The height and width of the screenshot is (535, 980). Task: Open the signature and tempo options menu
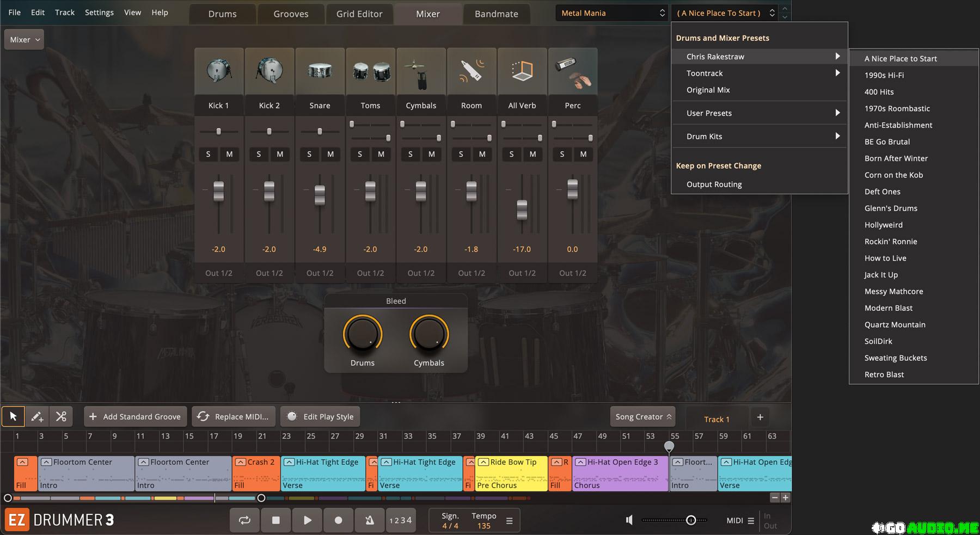click(510, 521)
